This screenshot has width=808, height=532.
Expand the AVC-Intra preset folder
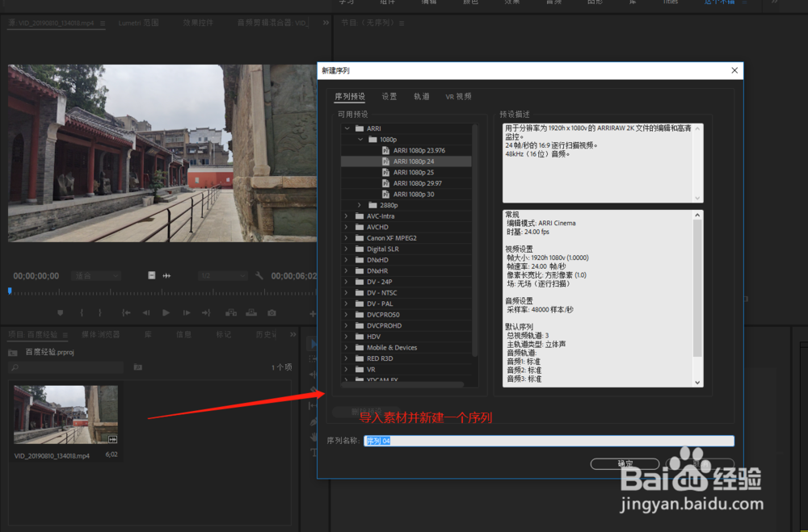347,216
